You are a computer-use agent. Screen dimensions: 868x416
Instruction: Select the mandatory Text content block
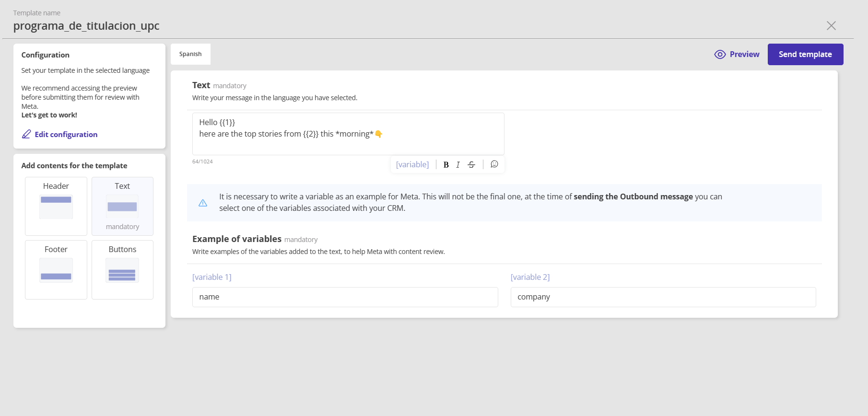[x=122, y=206]
